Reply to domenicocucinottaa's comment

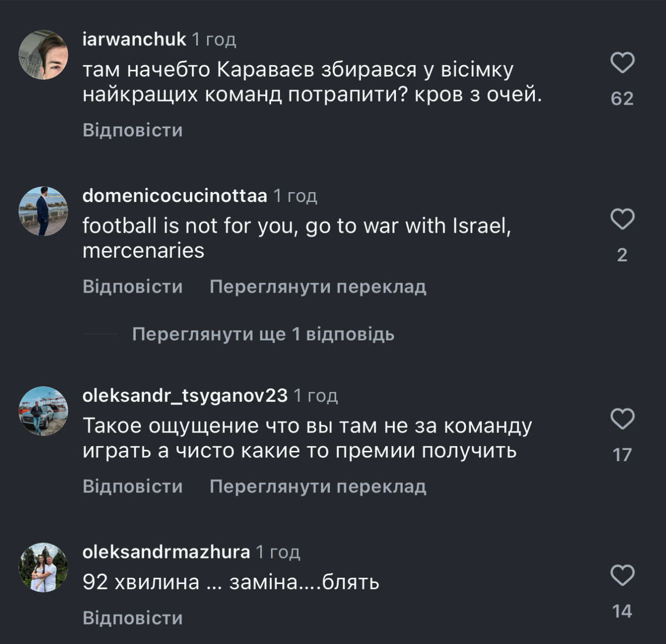[x=133, y=286]
